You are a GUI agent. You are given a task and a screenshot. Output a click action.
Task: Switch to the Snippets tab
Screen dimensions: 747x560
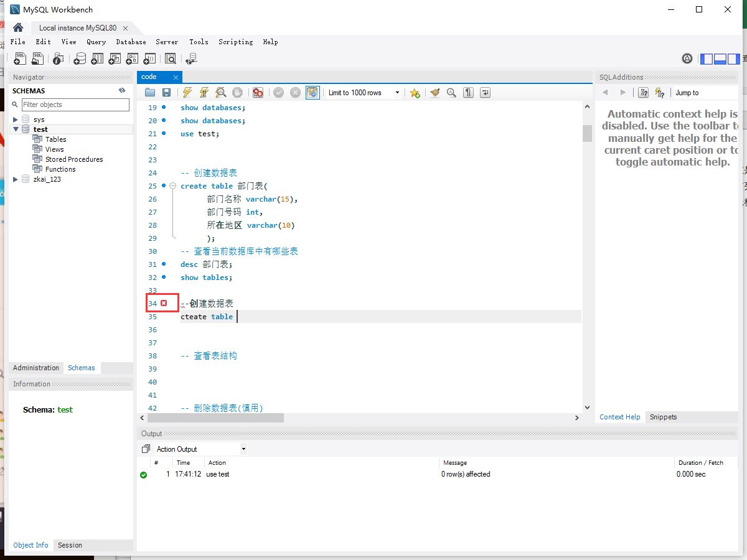coord(663,417)
